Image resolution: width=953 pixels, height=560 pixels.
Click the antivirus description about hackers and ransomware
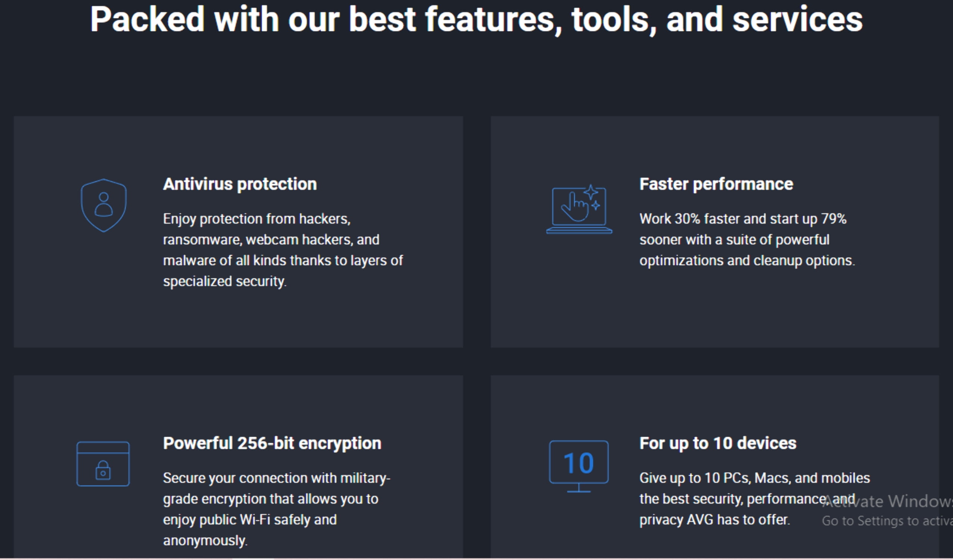(283, 250)
